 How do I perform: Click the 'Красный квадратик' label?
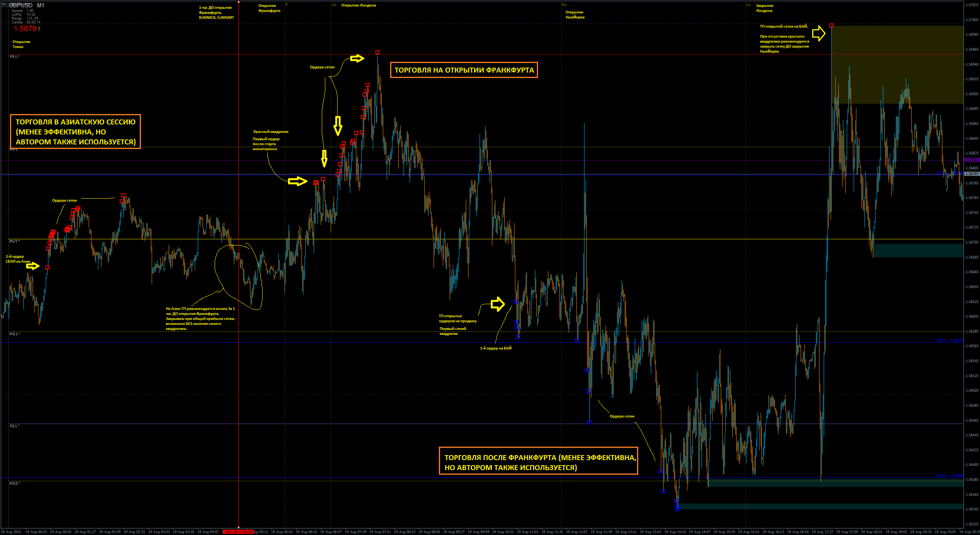pyautogui.click(x=271, y=132)
